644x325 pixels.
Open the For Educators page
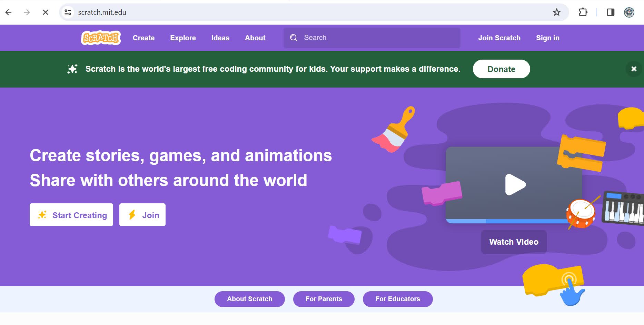[398, 299]
